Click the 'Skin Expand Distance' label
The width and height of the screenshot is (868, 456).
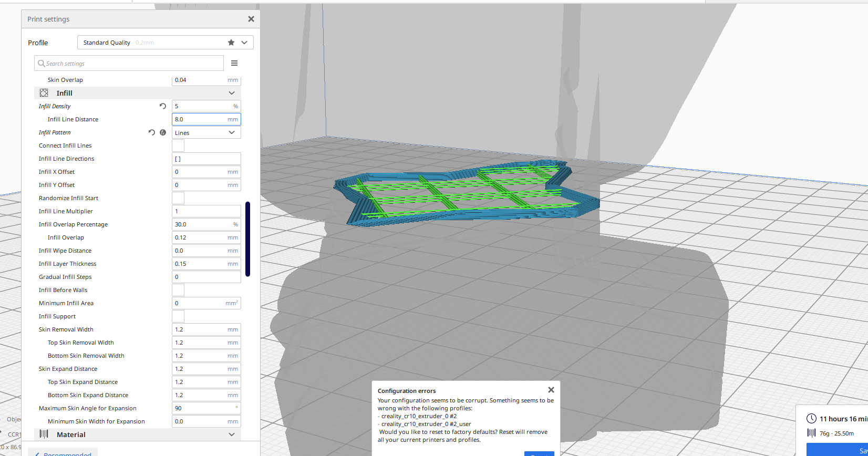coord(68,369)
